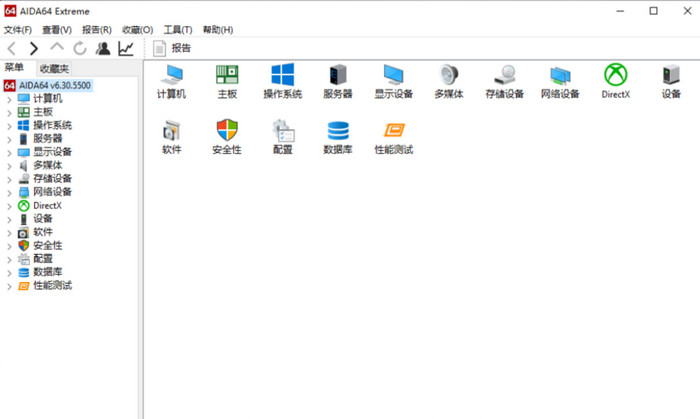Expand the 性能测试 tree node
The height and width of the screenshot is (419, 700).
[x=9, y=286]
